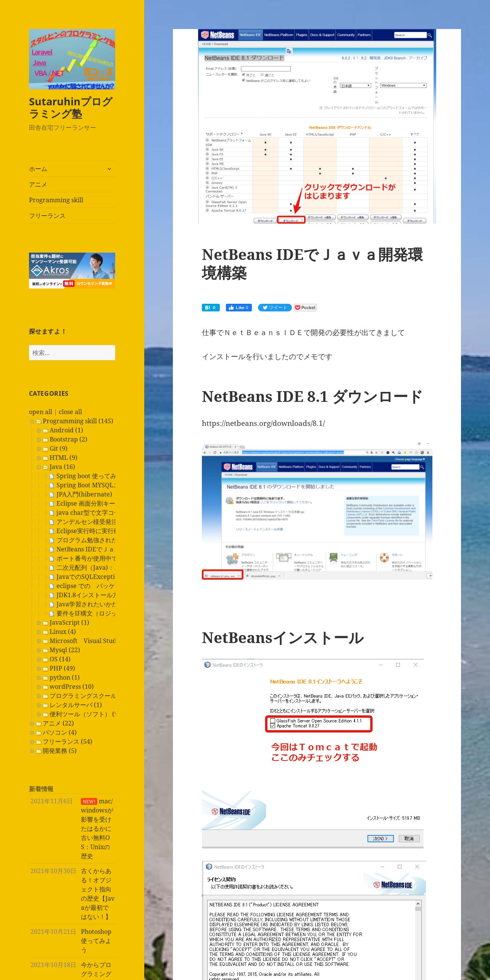The height and width of the screenshot is (980, 490).
Task: Open アニメ in the navigation menu
Action: [38, 184]
